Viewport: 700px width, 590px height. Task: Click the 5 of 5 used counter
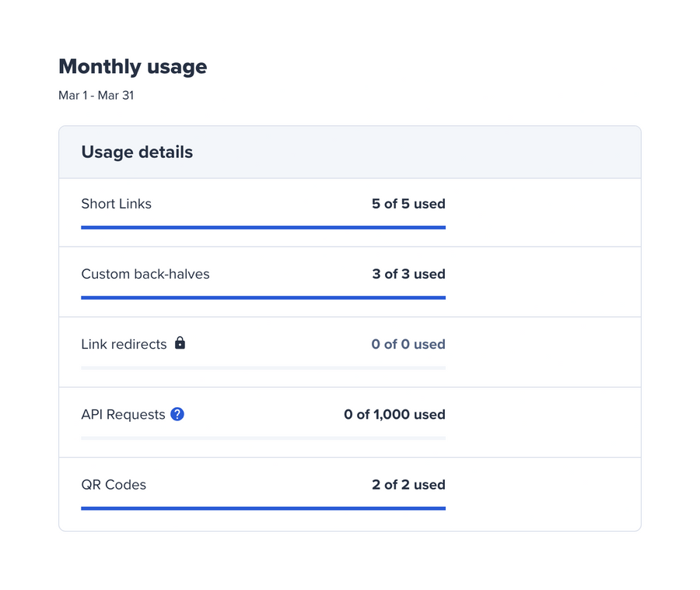coord(408,203)
